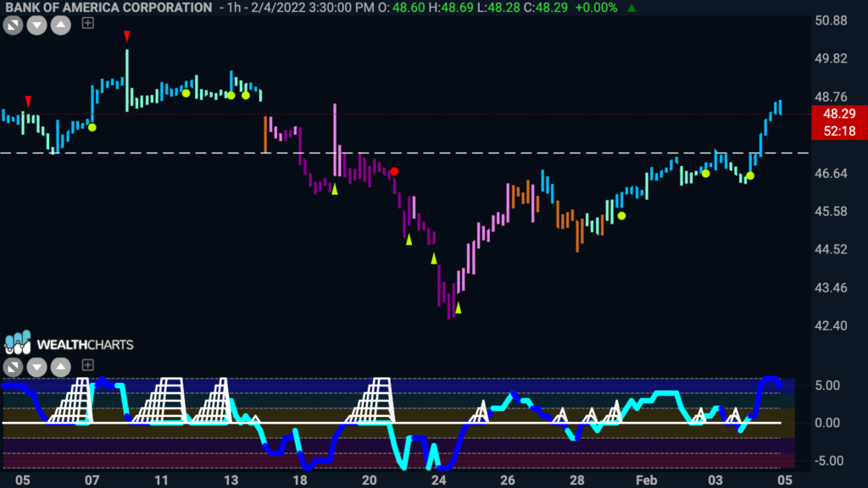Click the 50.88 price axis label
Screen dimensions: 868x488
[831, 21]
